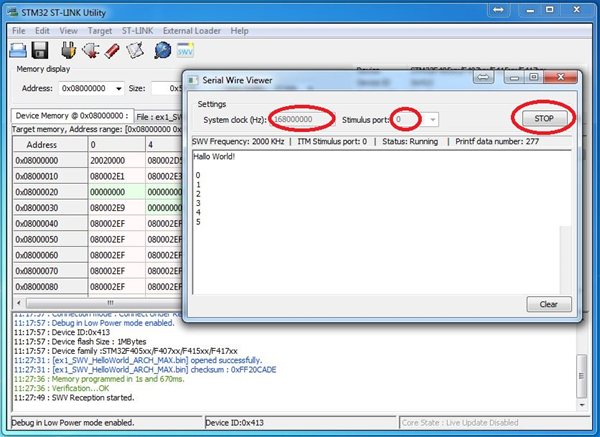
Task: Switch to Device Memory @ 0x08000000 tab
Action: pyautogui.click(x=72, y=116)
